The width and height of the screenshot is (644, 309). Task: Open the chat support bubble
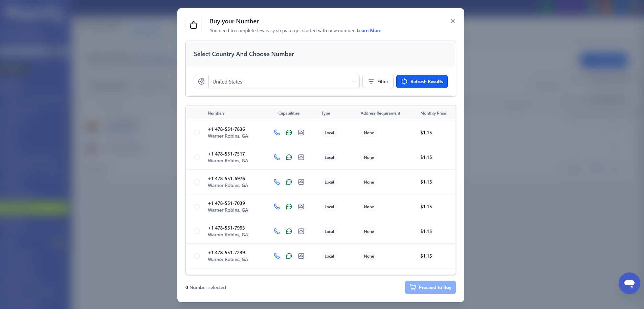(x=629, y=283)
